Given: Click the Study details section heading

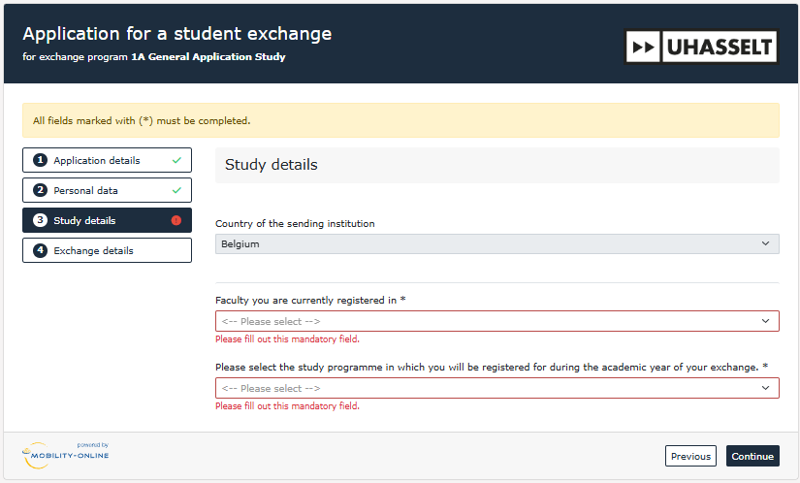Looking at the screenshot, I should 271,165.
